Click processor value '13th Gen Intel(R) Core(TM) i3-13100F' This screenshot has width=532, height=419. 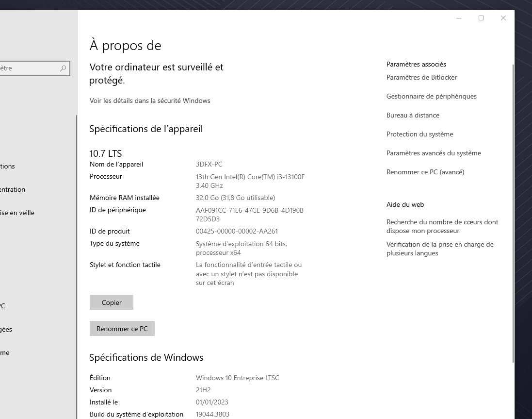pyautogui.click(x=250, y=177)
